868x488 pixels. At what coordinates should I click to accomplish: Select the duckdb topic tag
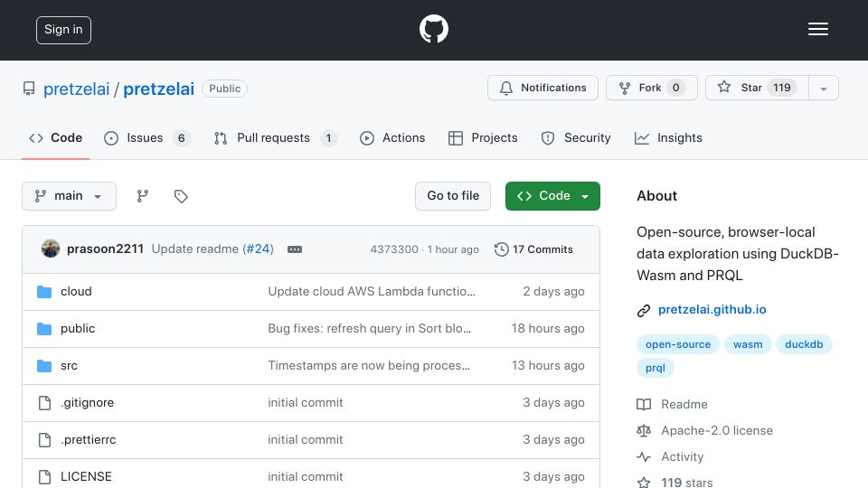click(804, 344)
